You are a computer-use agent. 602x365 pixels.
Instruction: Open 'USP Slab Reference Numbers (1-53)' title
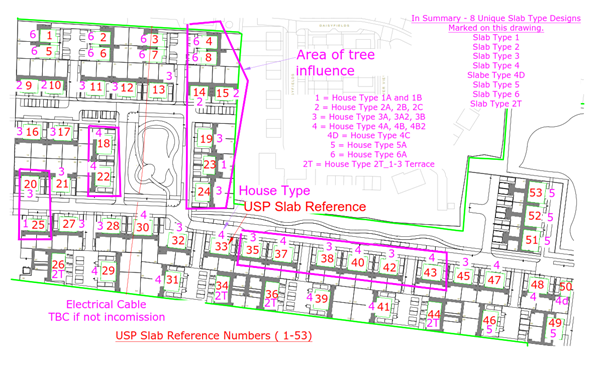coord(214,335)
